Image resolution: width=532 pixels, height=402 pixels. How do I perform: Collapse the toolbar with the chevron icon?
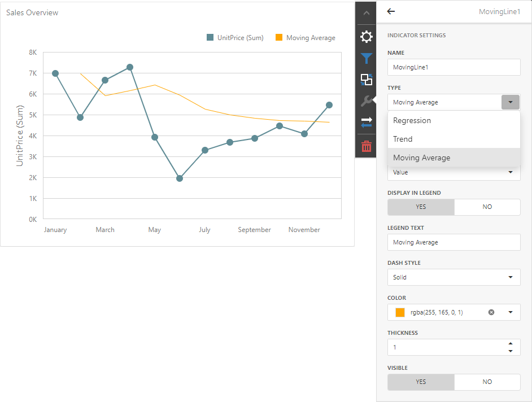click(x=367, y=12)
